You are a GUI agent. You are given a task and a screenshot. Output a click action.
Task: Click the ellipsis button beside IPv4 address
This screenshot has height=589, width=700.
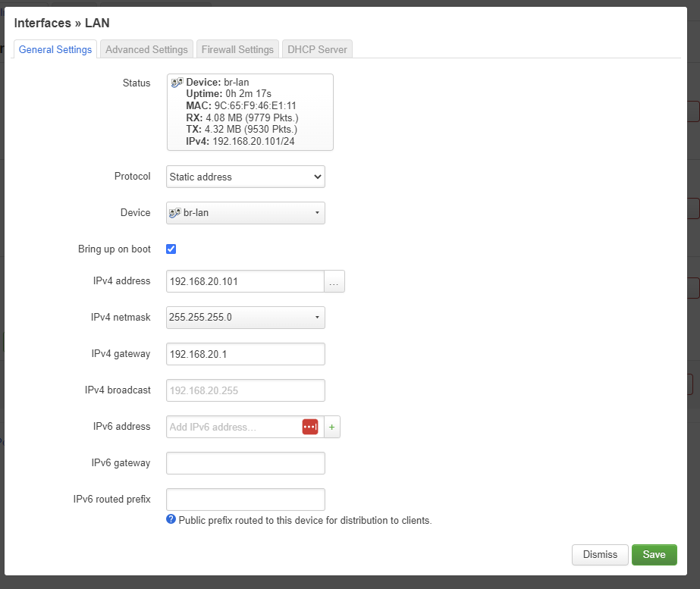point(334,281)
